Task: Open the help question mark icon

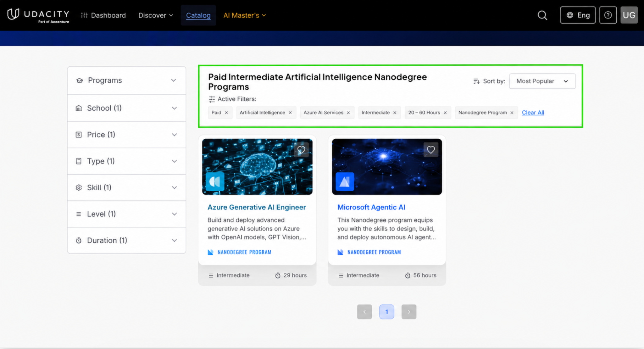Action: pyautogui.click(x=608, y=15)
